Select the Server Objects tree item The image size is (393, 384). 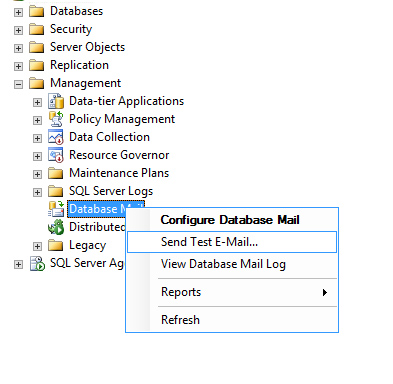click(87, 47)
